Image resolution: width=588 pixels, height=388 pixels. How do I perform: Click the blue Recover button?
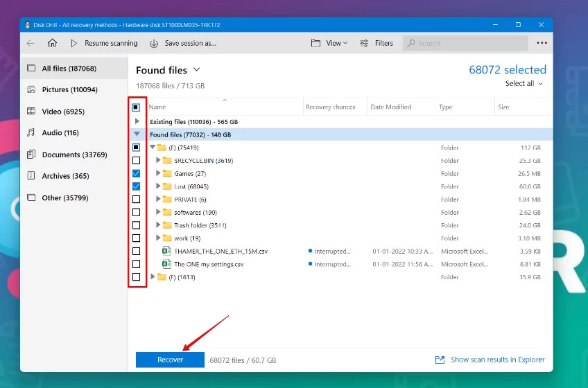pos(170,360)
